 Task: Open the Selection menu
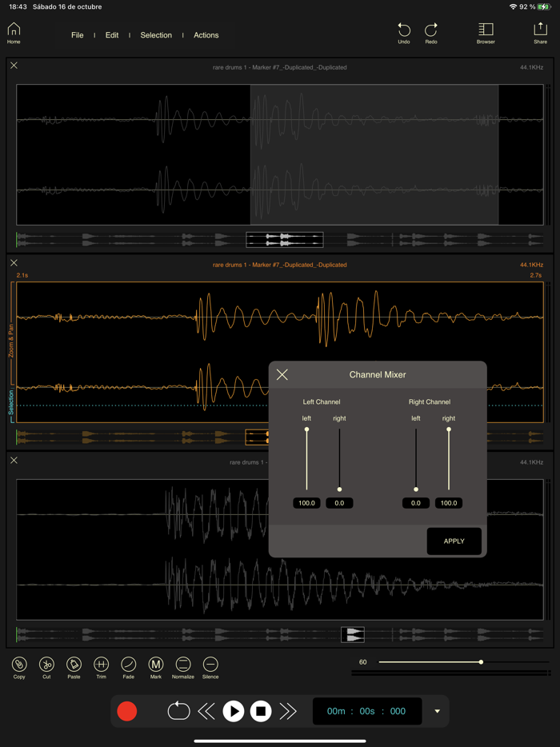click(x=156, y=35)
